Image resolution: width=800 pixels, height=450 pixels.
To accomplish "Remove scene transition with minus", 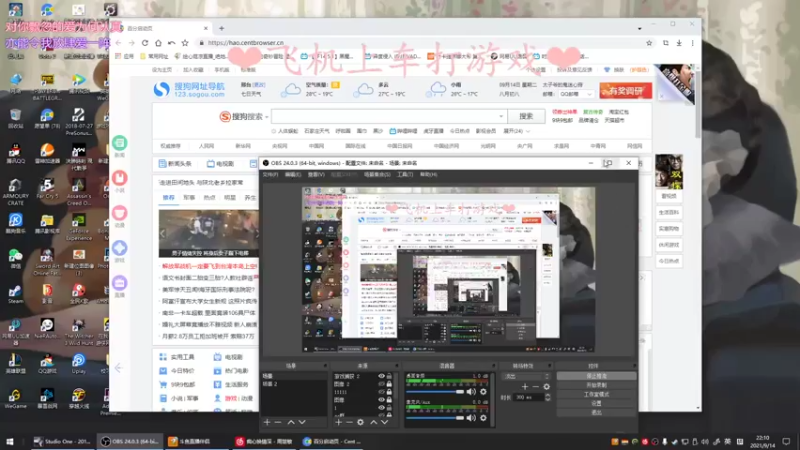I will (x=536, y=387).
